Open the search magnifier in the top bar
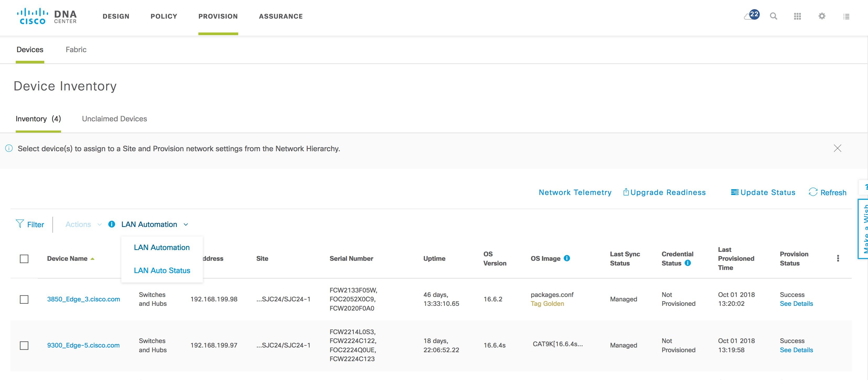The width and height of the screenshot is (868, 380). [x=774, y=16]
